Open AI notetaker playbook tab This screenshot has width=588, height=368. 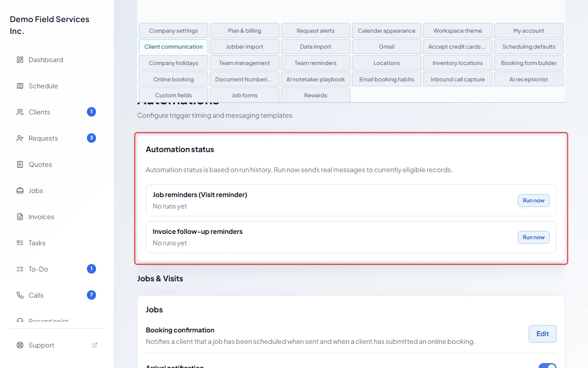click(x=316, y=79)
